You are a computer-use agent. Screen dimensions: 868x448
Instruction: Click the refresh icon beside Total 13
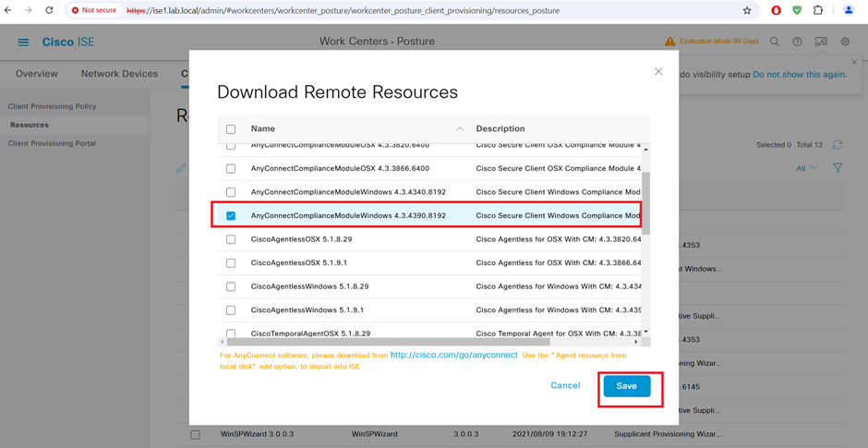(838, 145)
